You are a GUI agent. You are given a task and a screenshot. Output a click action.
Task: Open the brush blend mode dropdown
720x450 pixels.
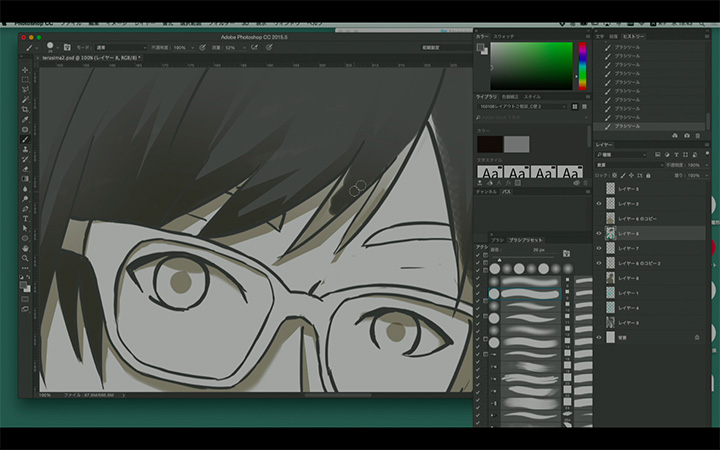pyautogui.click(x=121, y=47)
